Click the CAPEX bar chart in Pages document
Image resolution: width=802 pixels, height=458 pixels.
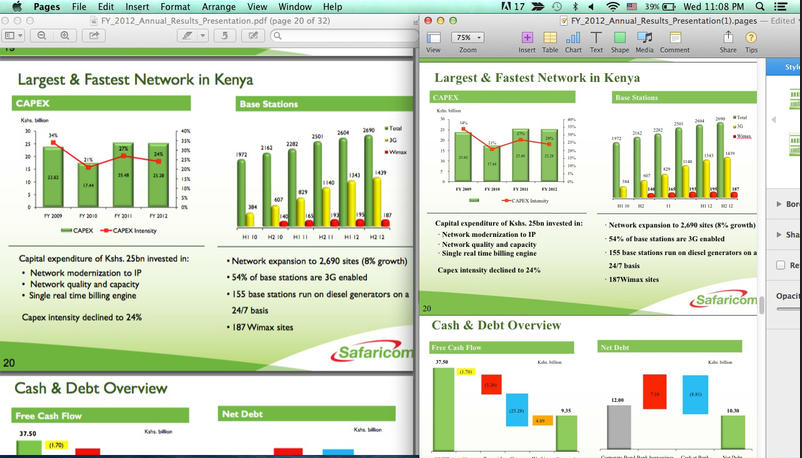tap(504, 156)
